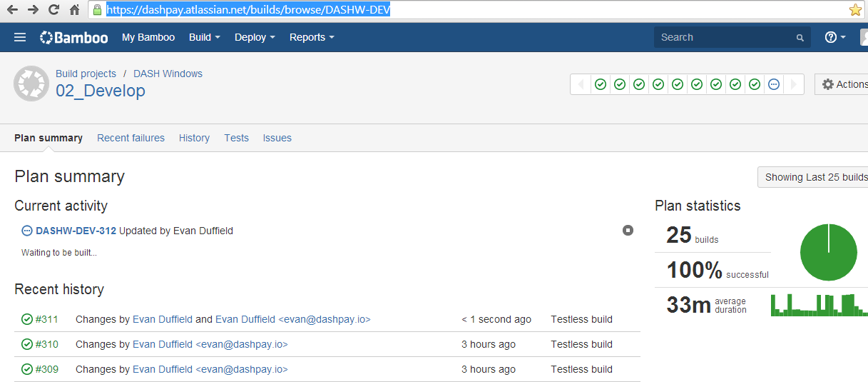Switch to the Issues tab
This screenshot has height=382, width=868.
277,138
